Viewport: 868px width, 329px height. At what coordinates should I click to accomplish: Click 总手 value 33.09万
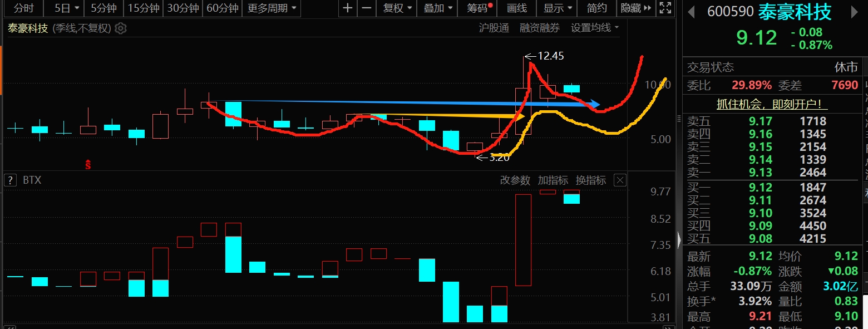point(751,287)
